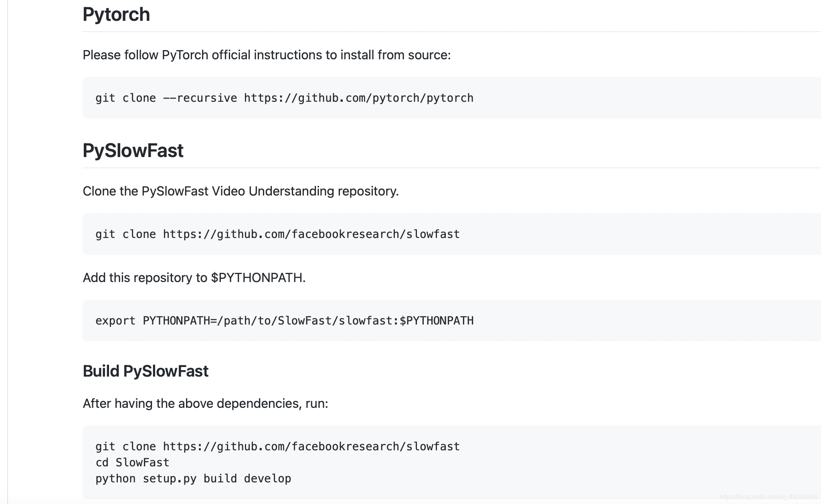Click the slowfast URL in the last code block
Image resolution: width=821 pixels, height=504 pixels.
(311, 447)
